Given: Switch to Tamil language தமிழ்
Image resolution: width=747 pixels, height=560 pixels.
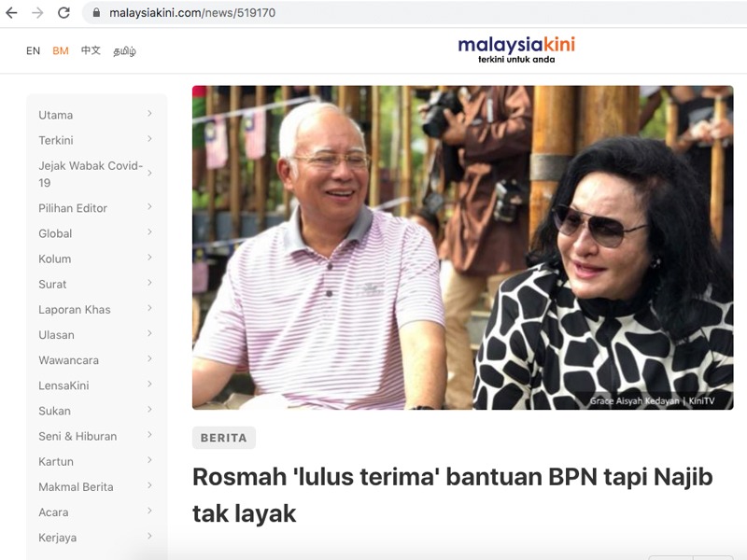Looking at the screenshot, I should 124,51.
